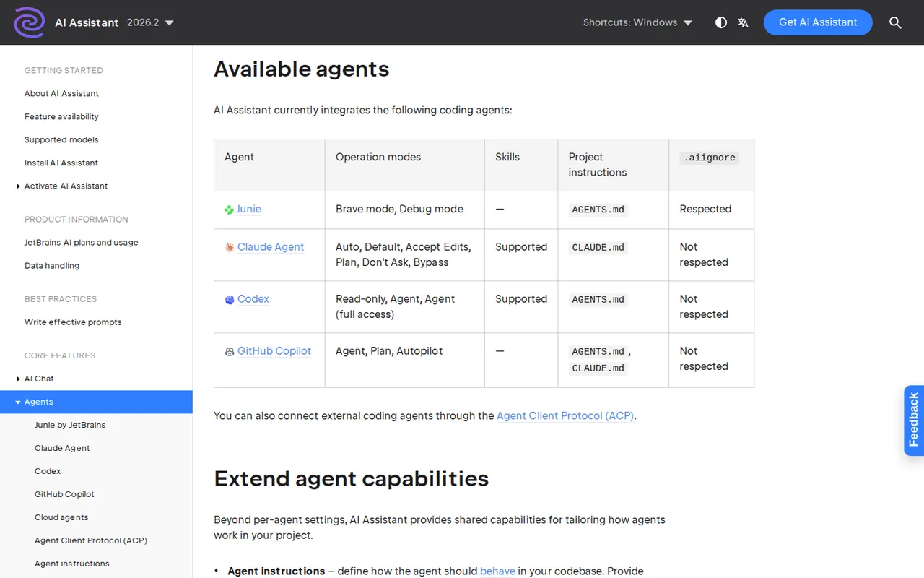Open Supported models in sidebar
This screenshot has width=924, height=578.
point(61,139)
